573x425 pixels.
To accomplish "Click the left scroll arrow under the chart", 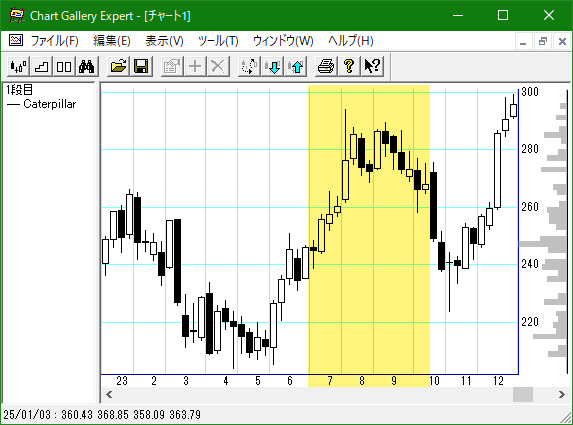I will pyautogui.click(x=109, y=394).
